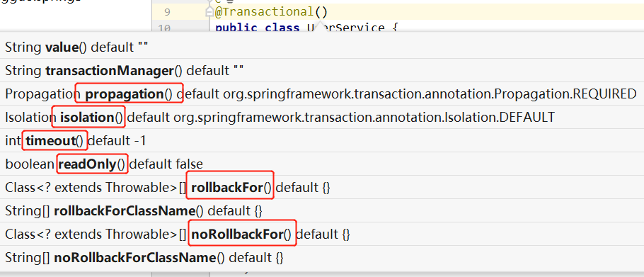
Task: Select the noRollbackForClassName() parameter row
Action: (x=322, y=258)
